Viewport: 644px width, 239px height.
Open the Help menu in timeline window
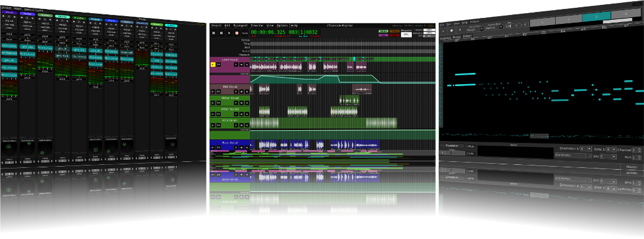pyautogui.click(x=294, y=26)
